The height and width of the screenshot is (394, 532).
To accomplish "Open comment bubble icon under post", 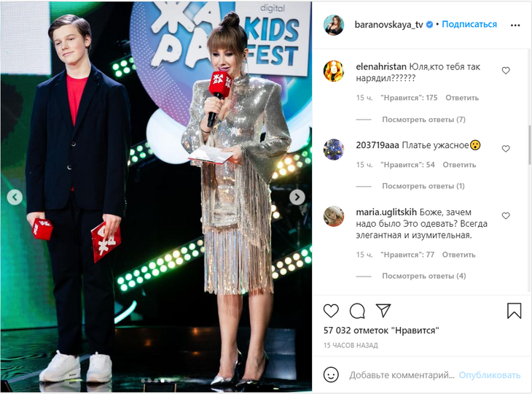I will pos(357,311).
